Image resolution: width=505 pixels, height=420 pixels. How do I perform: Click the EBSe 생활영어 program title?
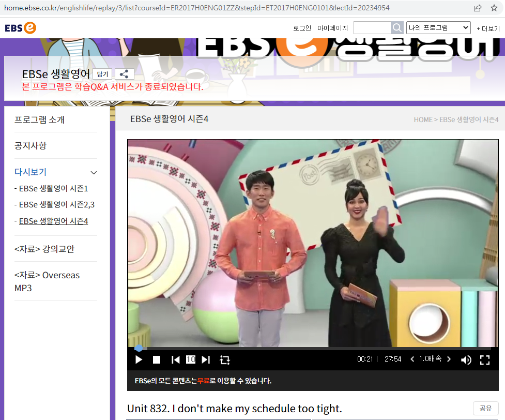tap(56, 74)
